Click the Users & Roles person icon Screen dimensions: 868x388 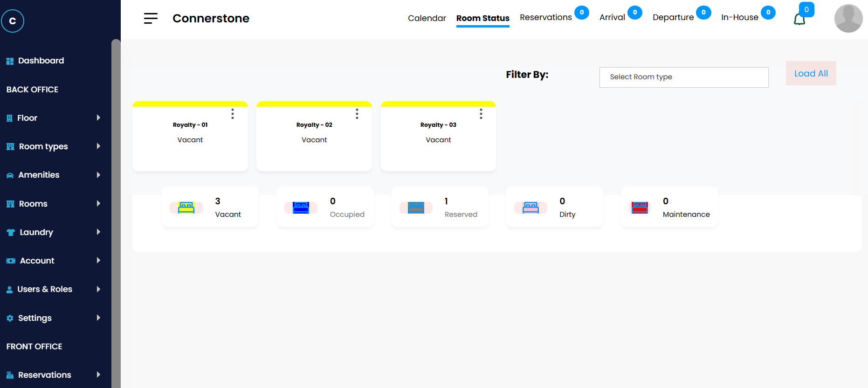click(9, 290)
